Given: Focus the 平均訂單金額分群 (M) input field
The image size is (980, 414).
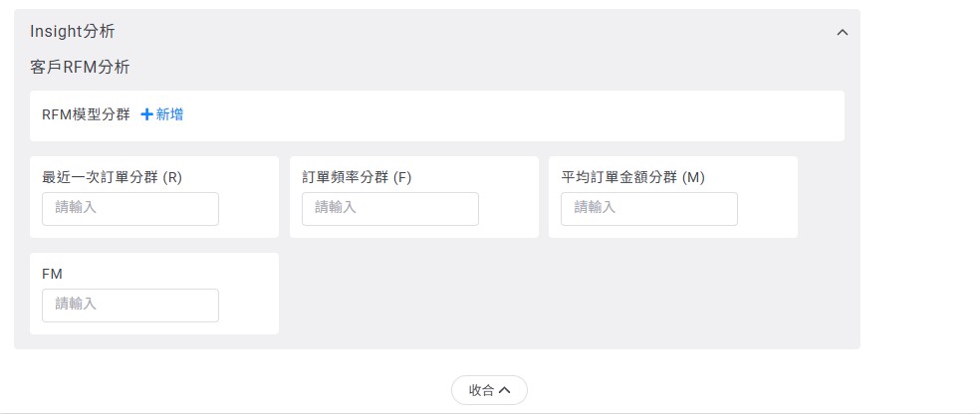Looking at the screenshot, I should click(x=649, y=209).
